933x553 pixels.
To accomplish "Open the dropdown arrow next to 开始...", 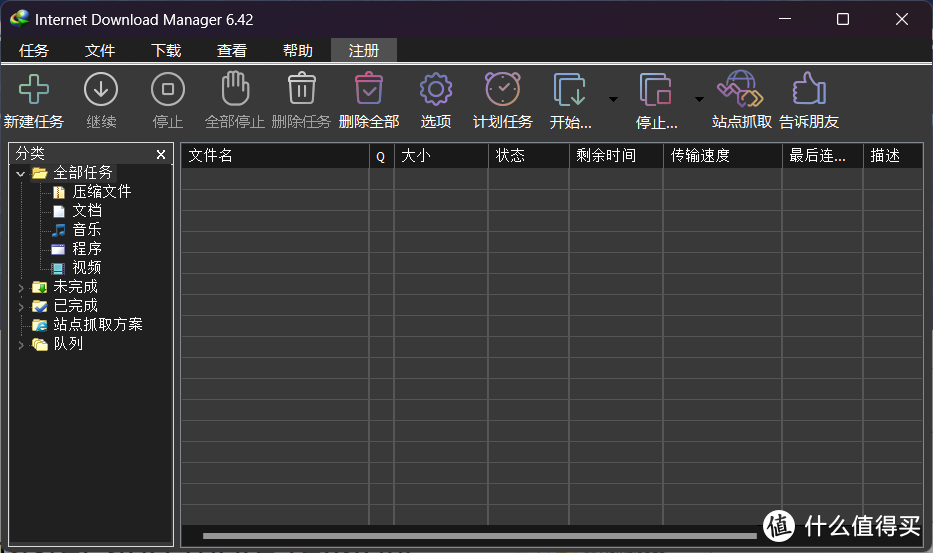I will click(613, 99).
